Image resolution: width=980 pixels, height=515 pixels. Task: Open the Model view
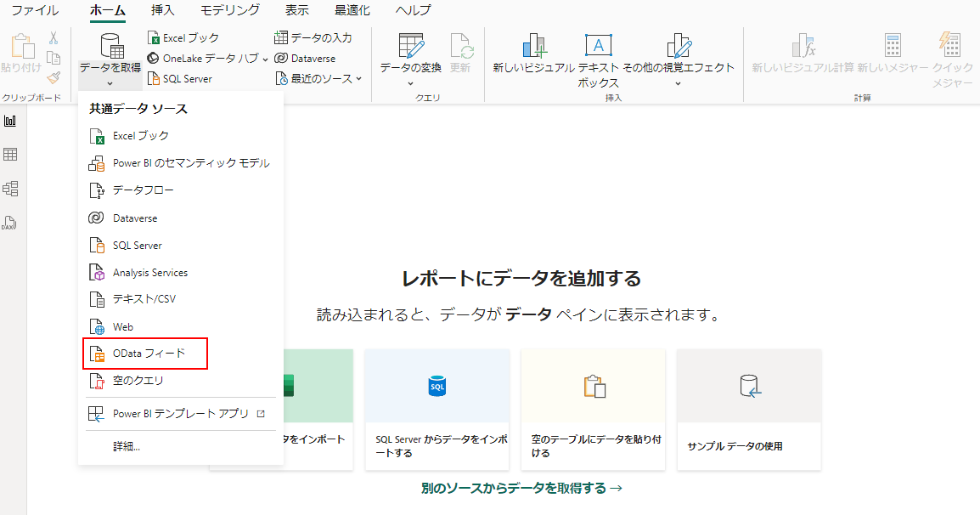point(11,189)
